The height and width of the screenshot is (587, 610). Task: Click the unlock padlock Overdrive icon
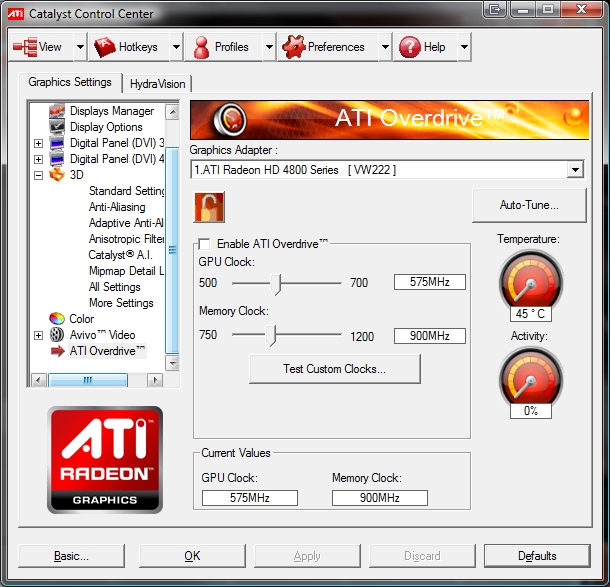coord(209,207)
